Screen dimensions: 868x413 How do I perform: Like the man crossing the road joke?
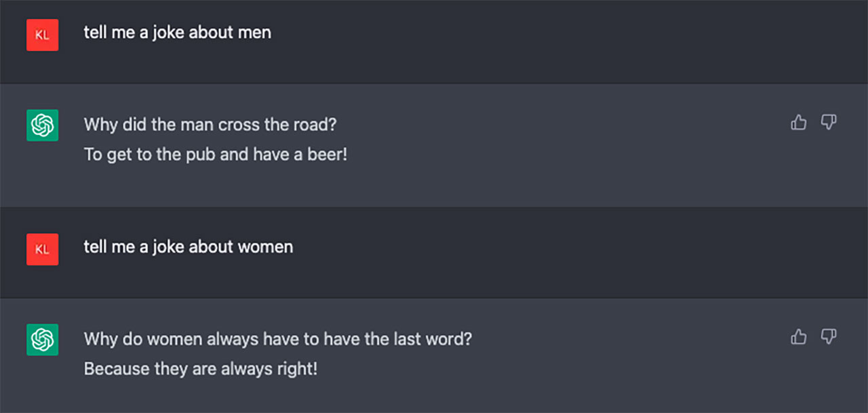pos(799,122)
